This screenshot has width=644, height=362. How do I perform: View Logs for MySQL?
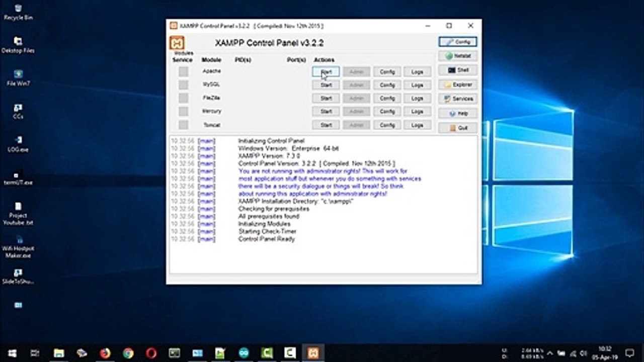[x=418, y=85]
